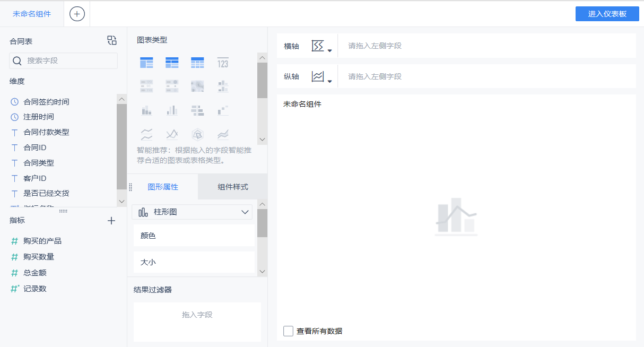Click the text-type icon of 合同ID
Viewport: 644px width, 347px height.
point(15,148)
